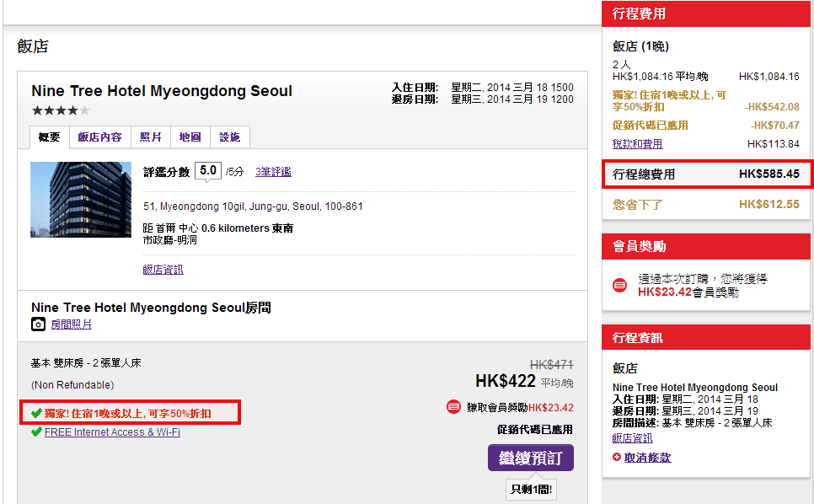Click the 5.0 rating score box
Screen dimensions: 814x504
[208, 171]
